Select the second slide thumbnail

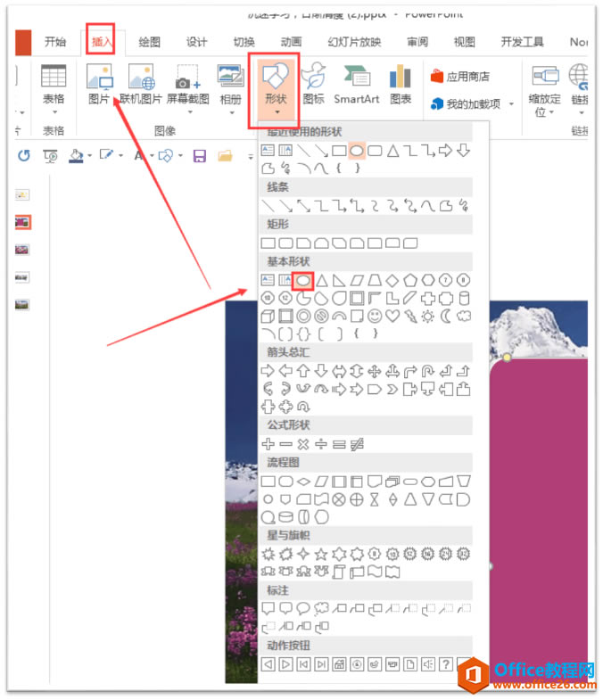[22, 222]
